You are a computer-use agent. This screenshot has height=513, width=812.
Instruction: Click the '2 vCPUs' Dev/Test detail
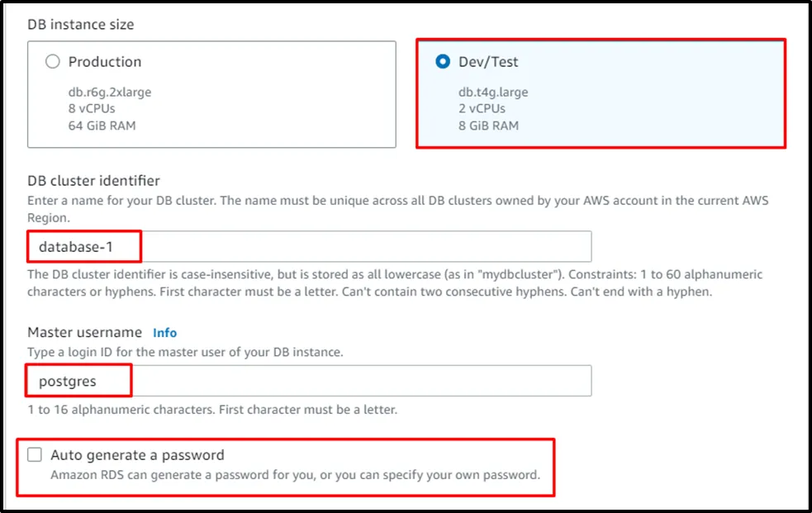[x=482, y=108]
